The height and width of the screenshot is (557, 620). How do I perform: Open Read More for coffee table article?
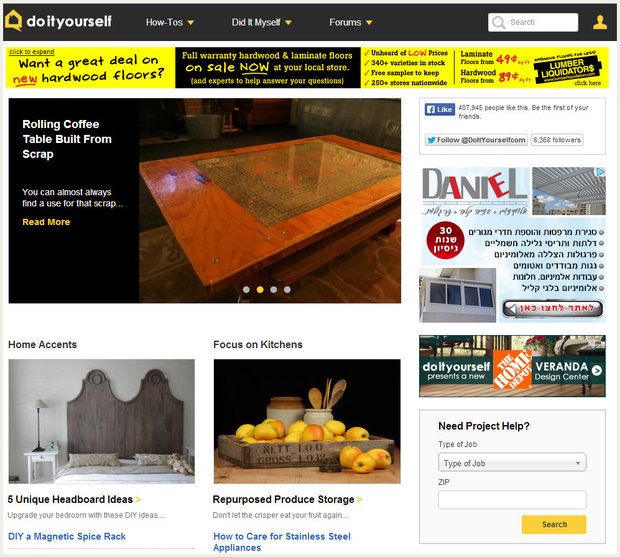pos(46,222)
